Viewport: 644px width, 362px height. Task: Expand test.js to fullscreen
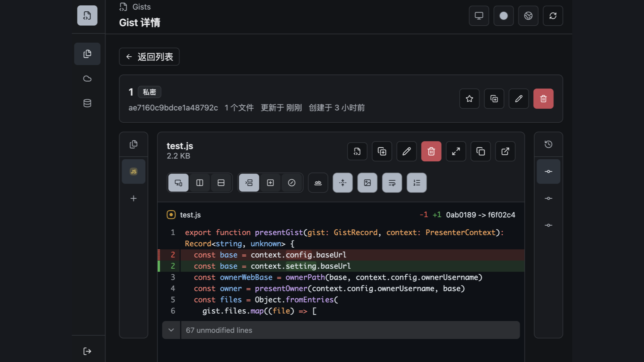pos(456,151)
